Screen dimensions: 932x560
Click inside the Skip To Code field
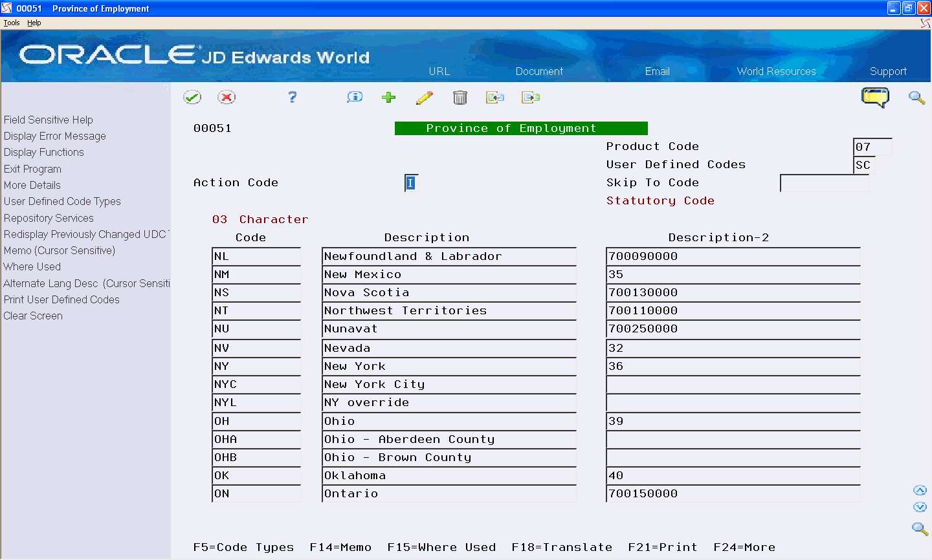point(824,184)
